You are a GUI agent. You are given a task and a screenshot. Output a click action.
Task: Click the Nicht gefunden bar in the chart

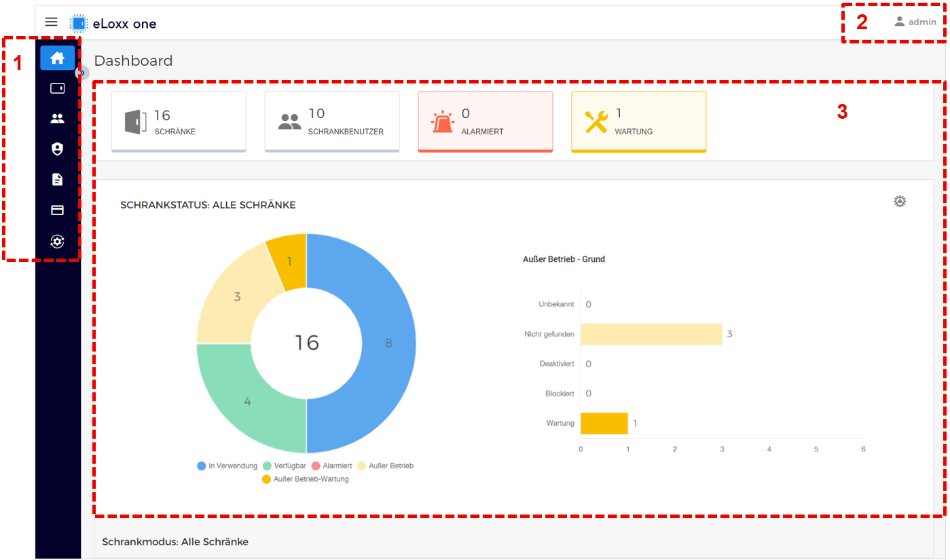(651, 334)
